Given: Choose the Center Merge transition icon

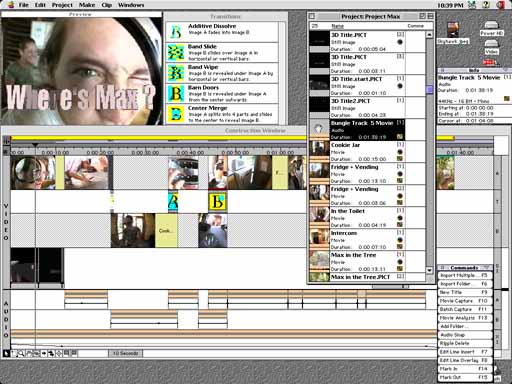Looking at the screenshot, I should (x=176, y=114).
